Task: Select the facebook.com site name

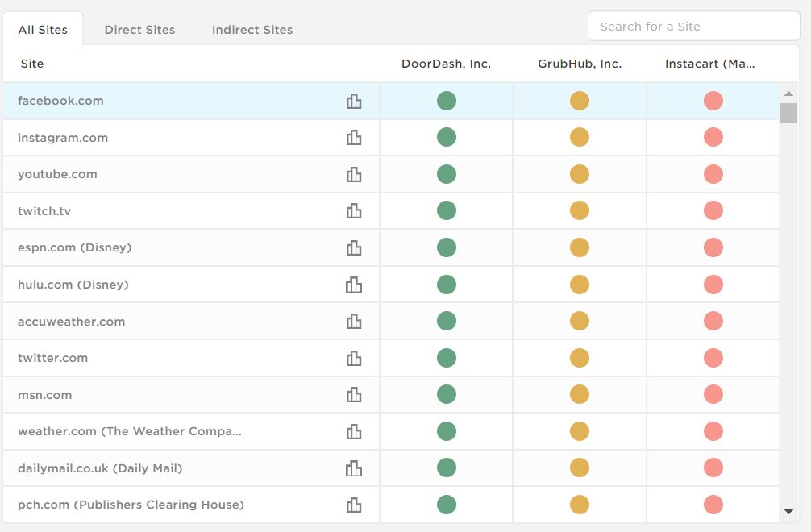Action: pos(60,101)
